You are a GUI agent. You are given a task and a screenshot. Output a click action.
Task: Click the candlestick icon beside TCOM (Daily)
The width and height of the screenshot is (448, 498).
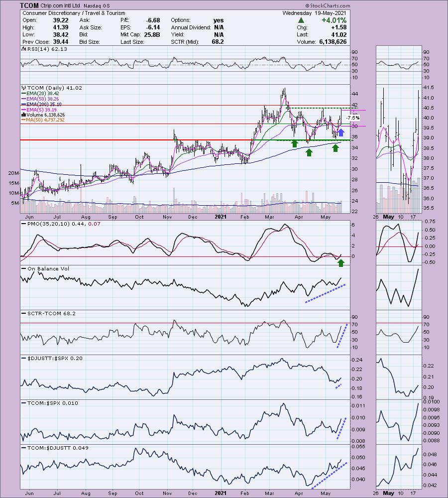click(x=23, y=88)
